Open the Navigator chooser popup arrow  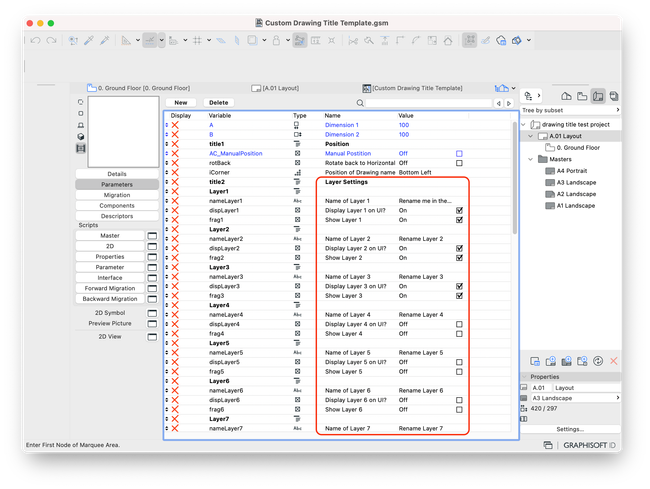click(x=532, y=96)
